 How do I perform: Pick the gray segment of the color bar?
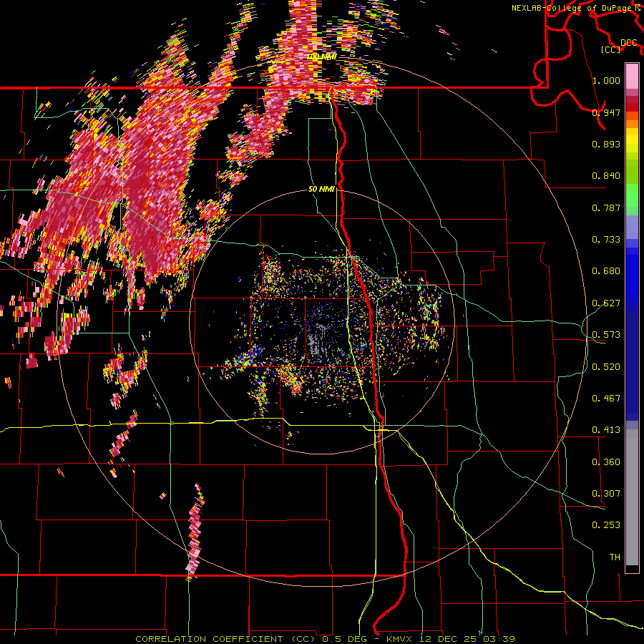[632, 497]
